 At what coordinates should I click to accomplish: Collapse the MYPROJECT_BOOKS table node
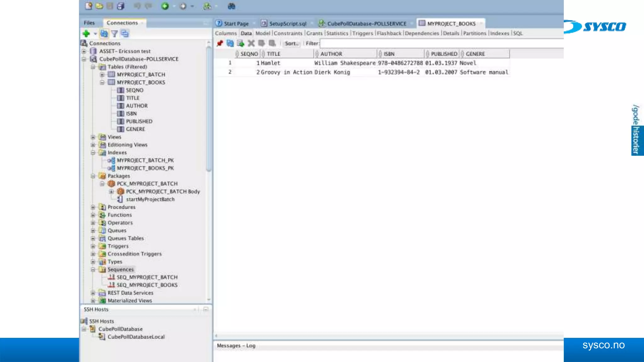102,83
